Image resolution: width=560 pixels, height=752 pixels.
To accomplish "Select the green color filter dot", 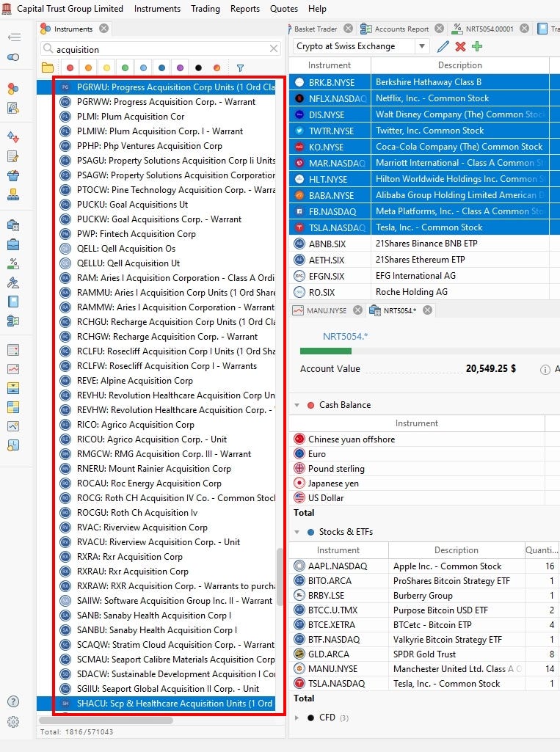I will [x=125, y=68].
